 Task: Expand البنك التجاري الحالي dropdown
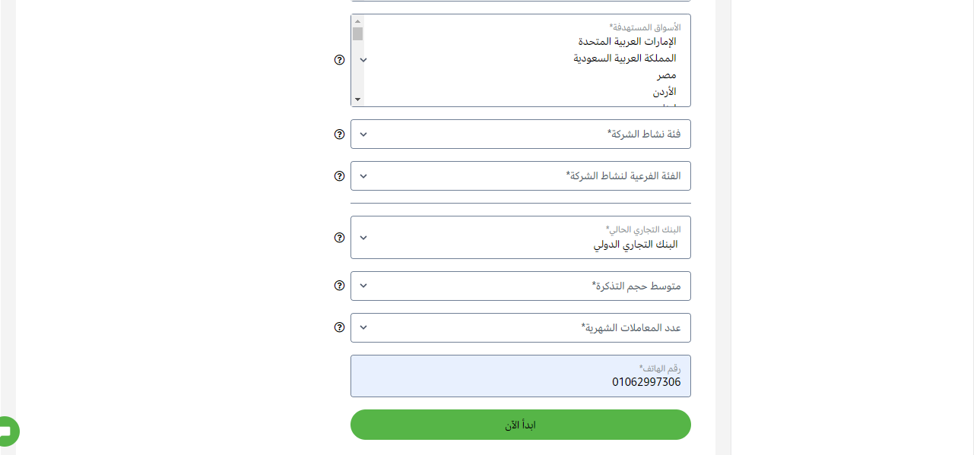[521, 238]
